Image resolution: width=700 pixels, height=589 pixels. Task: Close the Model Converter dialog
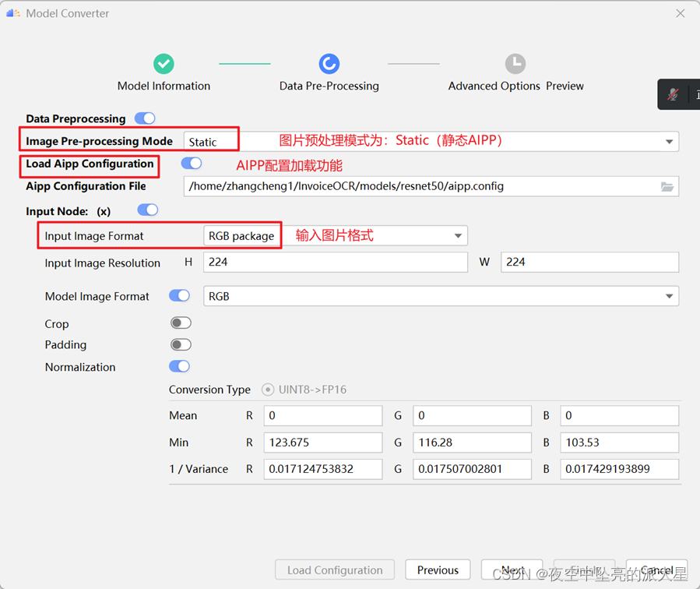pos(680,13)
